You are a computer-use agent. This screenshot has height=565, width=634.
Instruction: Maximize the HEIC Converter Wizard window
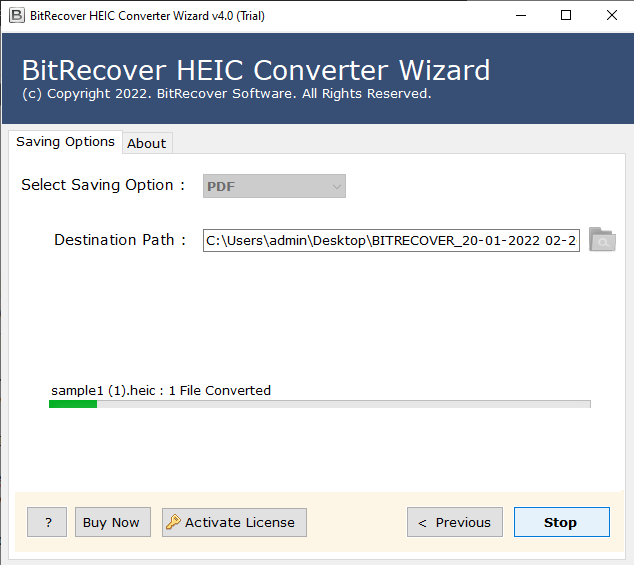click(x=566, y=16)
